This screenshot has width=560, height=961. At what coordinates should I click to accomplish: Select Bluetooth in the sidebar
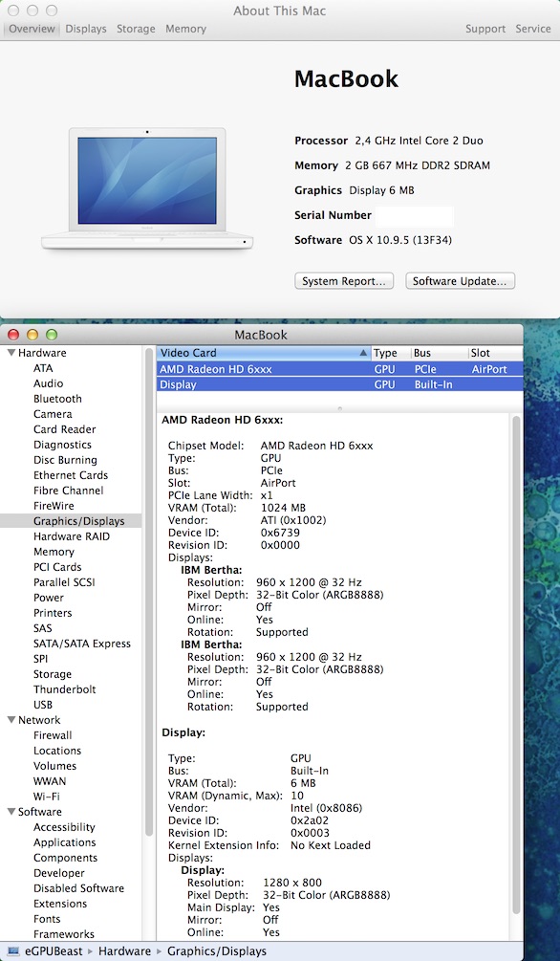click(57, 399)
